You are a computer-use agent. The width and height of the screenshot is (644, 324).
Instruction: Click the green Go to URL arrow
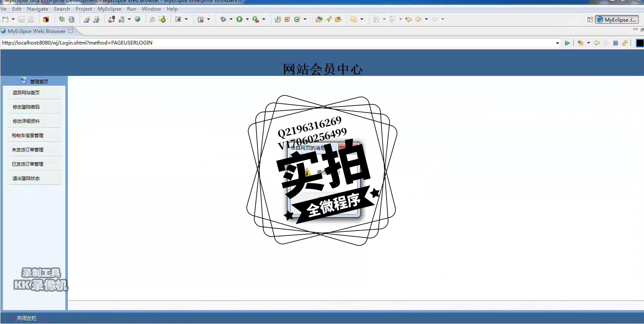tap(567, 43)
